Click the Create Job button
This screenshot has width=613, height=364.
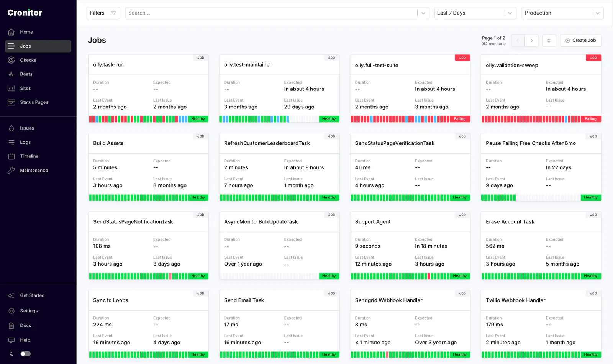point(581,41)
